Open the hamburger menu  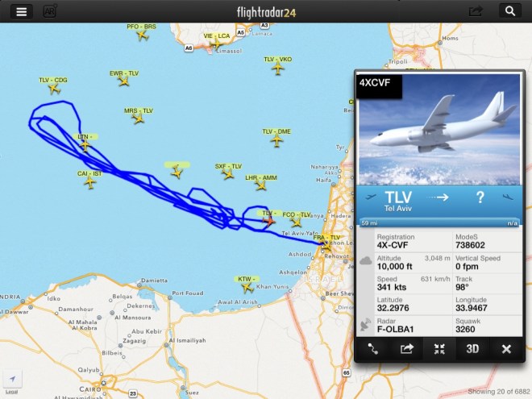click(22, 11)
